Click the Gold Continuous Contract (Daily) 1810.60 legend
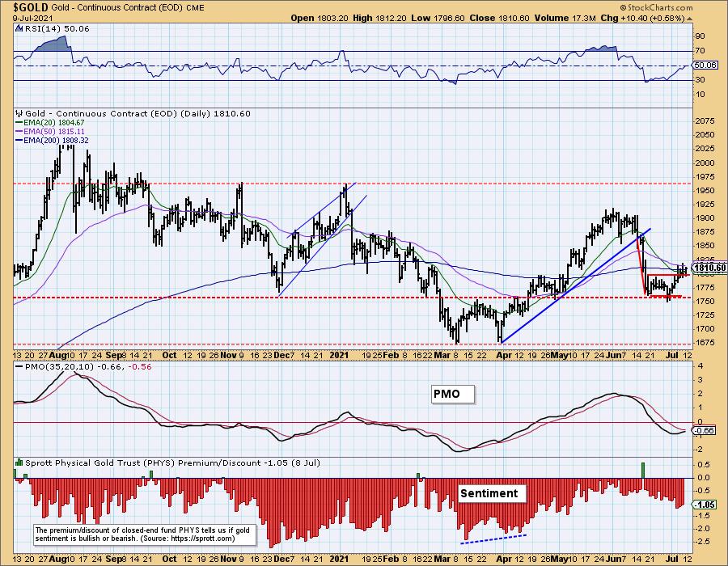The width and height of the screenshot is (728, 566). coord(138,113)
